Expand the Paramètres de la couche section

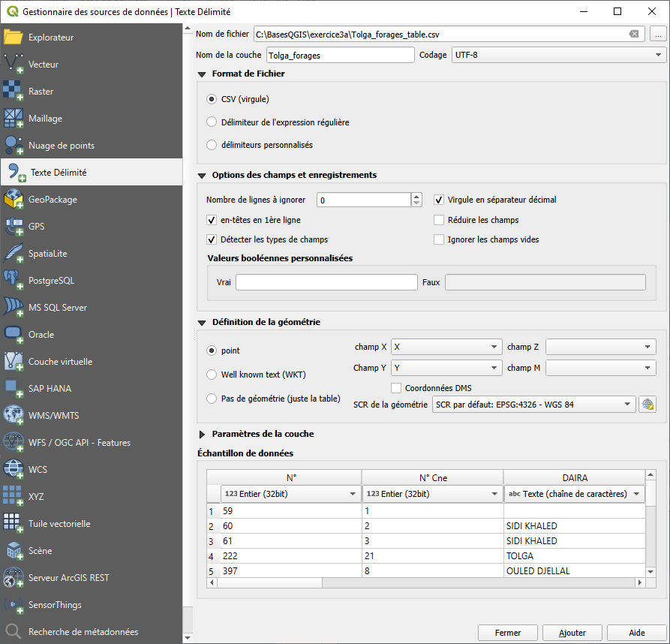pyautogui.click(x=202, y=434)
